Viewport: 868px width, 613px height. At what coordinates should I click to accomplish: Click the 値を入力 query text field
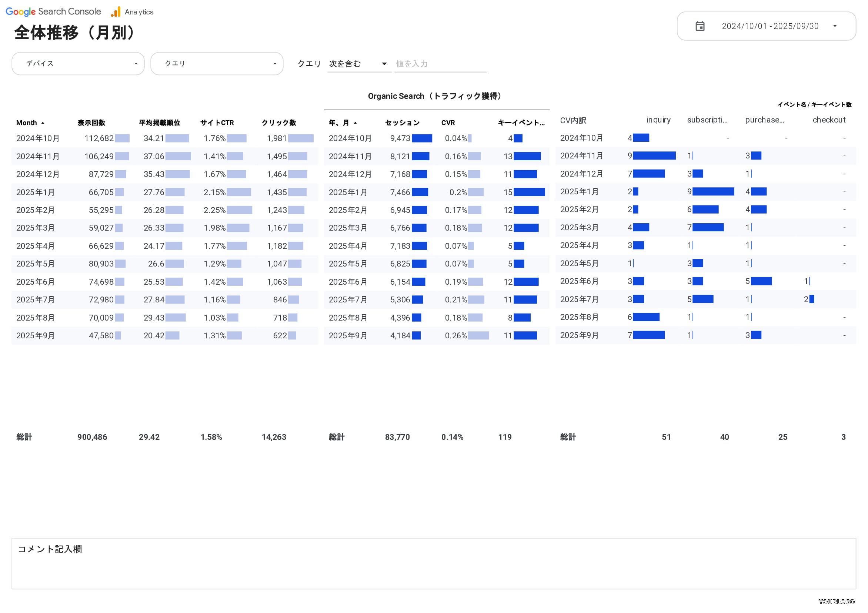440,64
